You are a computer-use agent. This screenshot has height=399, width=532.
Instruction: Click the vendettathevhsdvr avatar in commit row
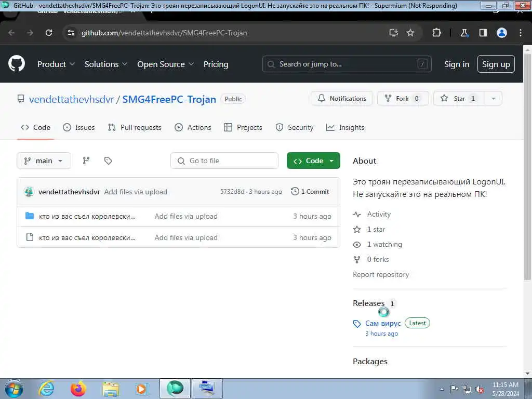(x=29, y=192)
